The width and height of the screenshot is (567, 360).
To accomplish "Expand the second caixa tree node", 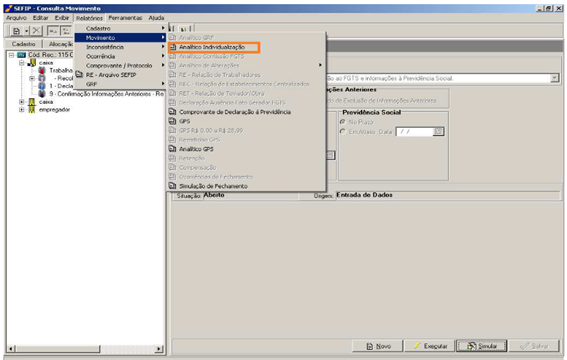I will (x=22, y=102).
